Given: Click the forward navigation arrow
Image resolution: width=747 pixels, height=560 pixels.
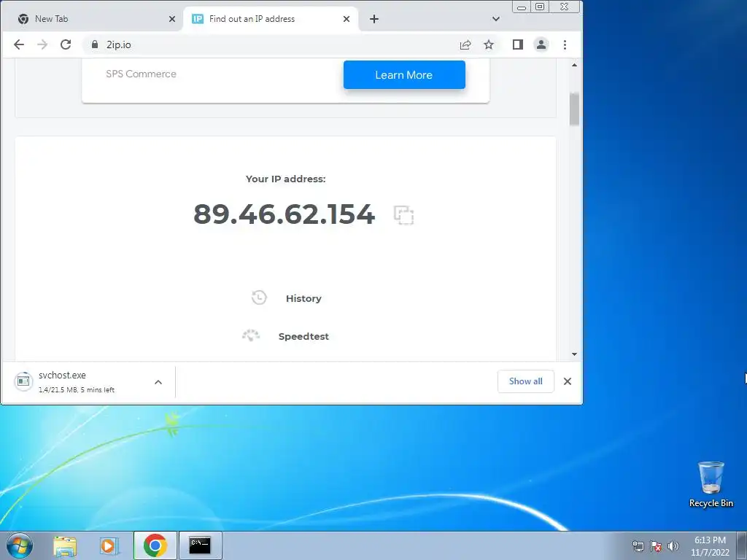Looking at the screenshot, I should [x=42, y=44].
